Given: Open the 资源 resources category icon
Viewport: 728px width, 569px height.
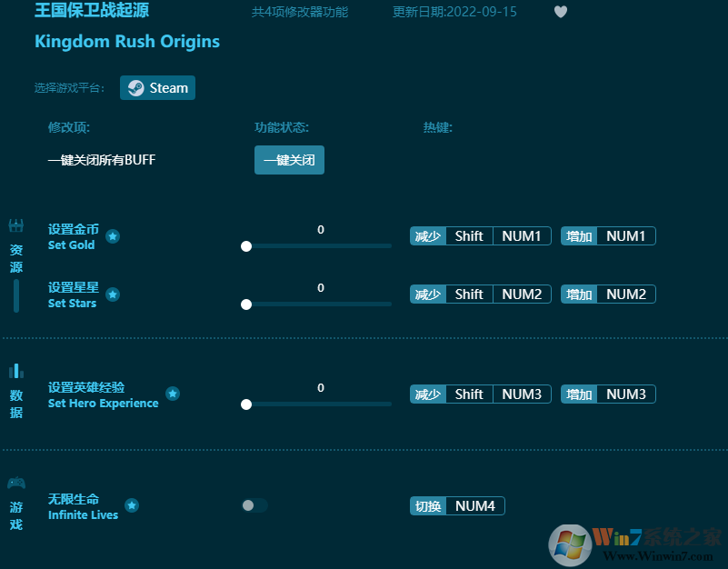Looking at the screenshot, I should (x=16, y=225).
